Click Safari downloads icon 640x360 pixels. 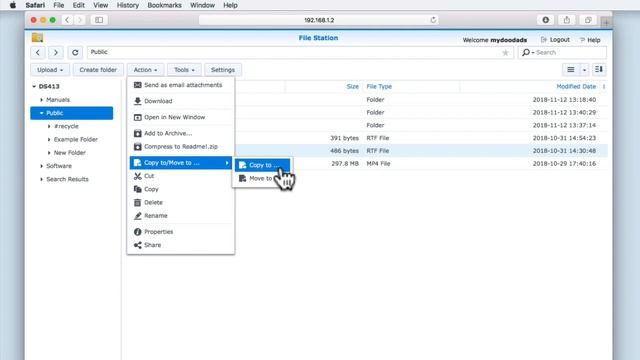546,20
